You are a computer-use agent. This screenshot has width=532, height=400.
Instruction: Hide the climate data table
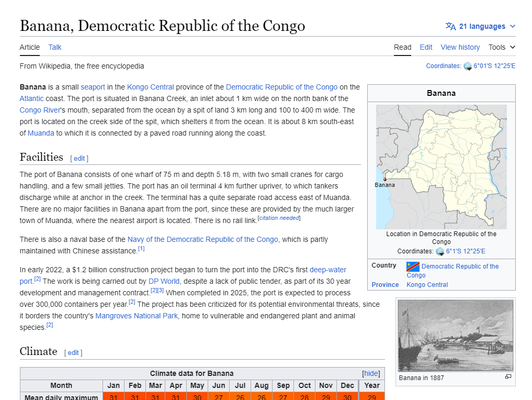coord(371,373)
